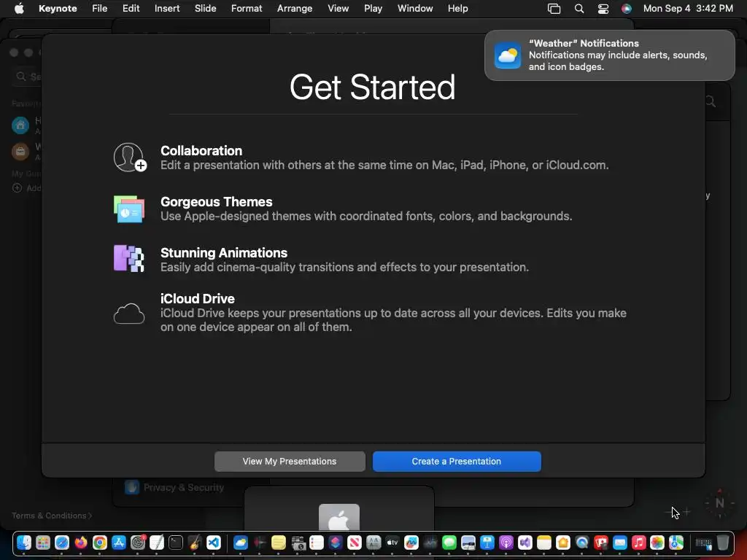Open the View menu
The height and width of the screenshot is (560, 747).
coord(338,8)
